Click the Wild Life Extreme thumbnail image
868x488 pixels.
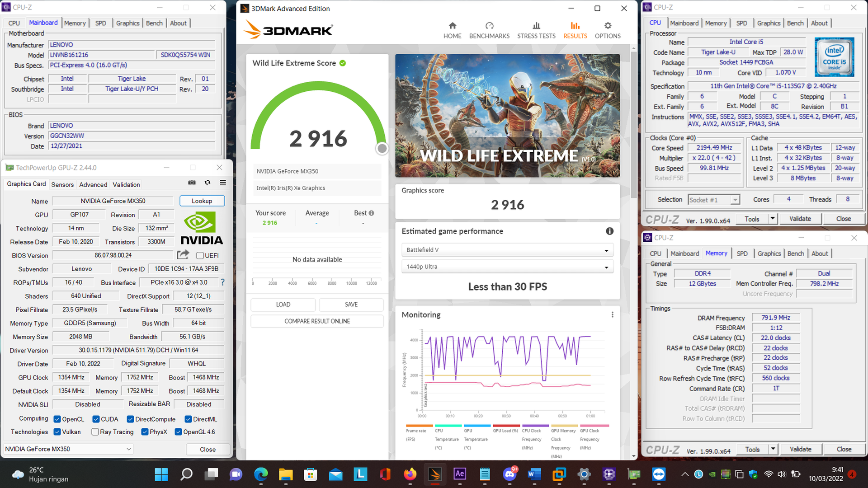tap(507, 116)
